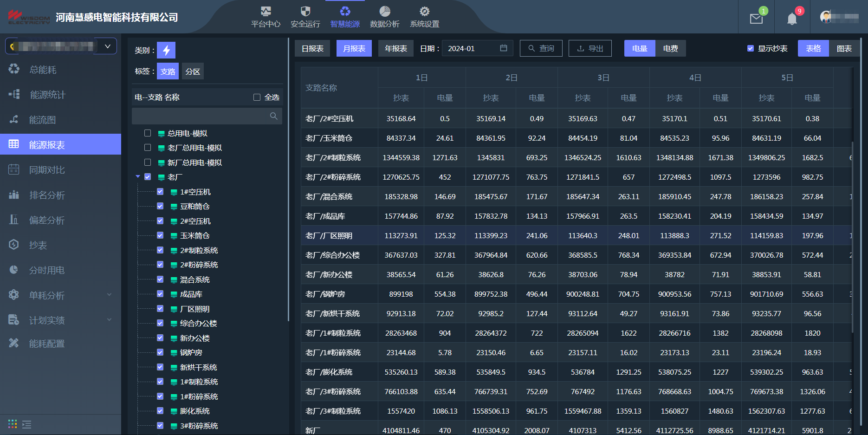Check the 总用电-模拟 checkbox
868x435 pixels.
pos(148,133)
